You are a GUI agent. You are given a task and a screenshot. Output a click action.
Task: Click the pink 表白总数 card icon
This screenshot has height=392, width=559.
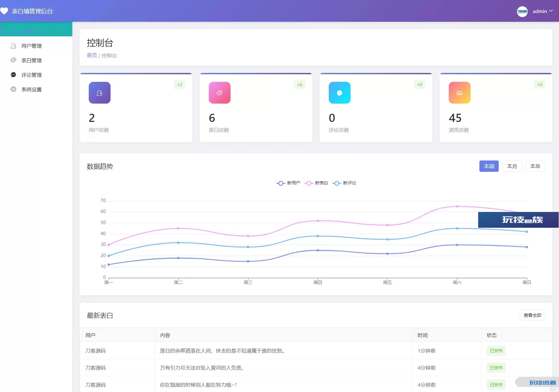click(219, 93)
